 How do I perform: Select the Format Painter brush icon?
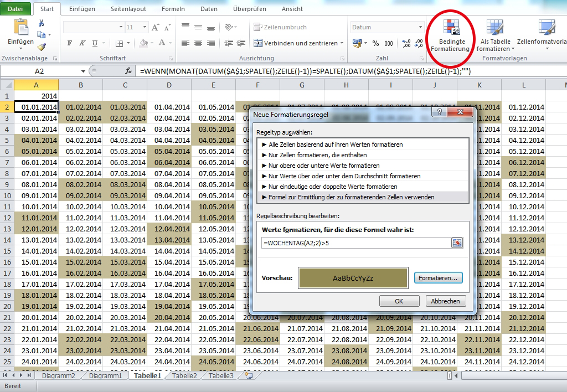click(x=41, y=47)
